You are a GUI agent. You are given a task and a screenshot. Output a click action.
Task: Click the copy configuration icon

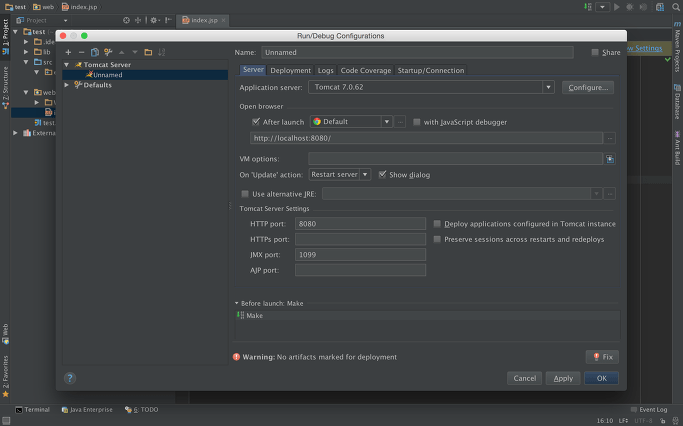point(95,52)
